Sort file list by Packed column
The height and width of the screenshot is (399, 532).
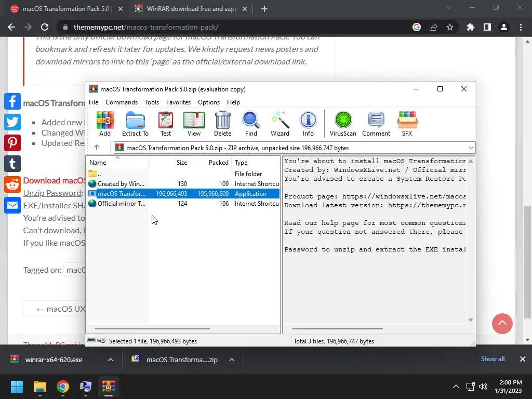tap(211, 162)
